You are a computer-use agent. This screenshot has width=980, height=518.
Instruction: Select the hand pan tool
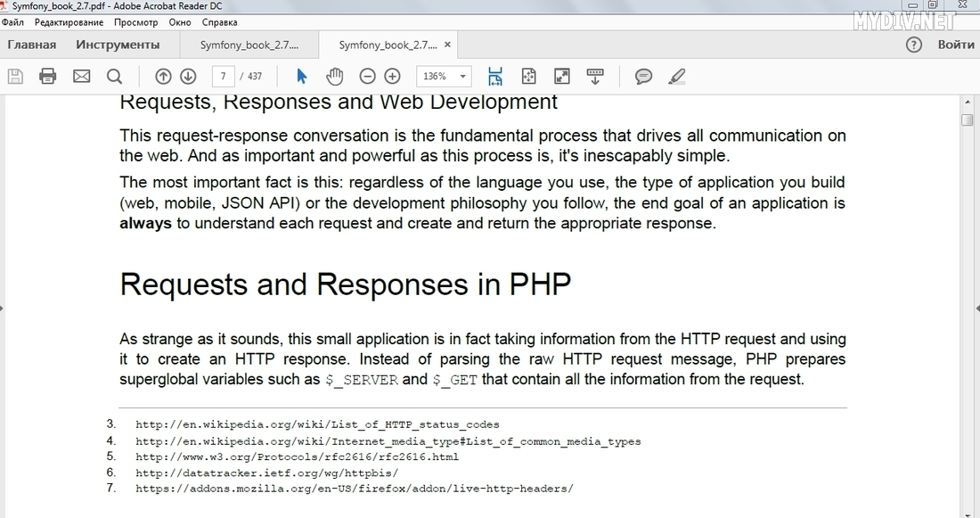point(334,77)
